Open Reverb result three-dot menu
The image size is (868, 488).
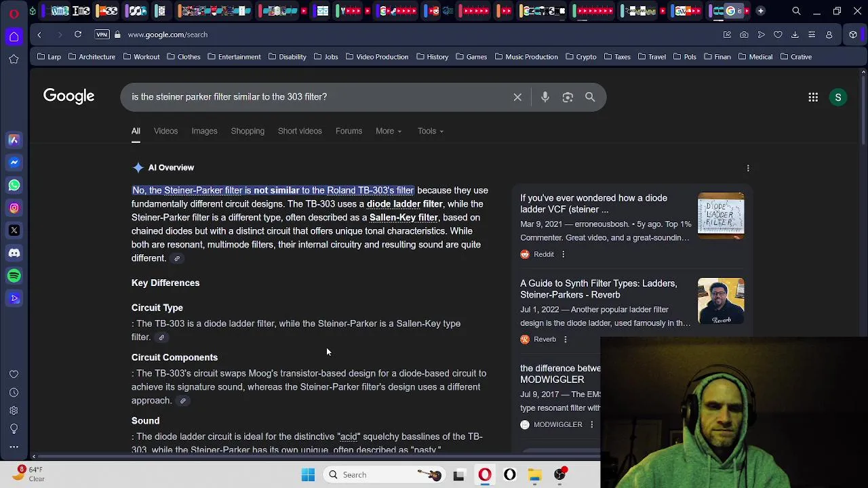565,339
